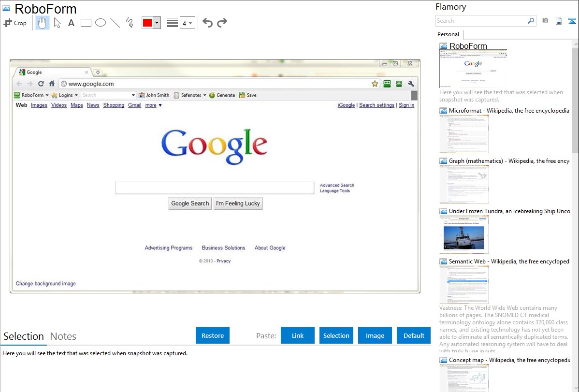
Task: Click Google Search button in snapshot
Action: point(190,203)
